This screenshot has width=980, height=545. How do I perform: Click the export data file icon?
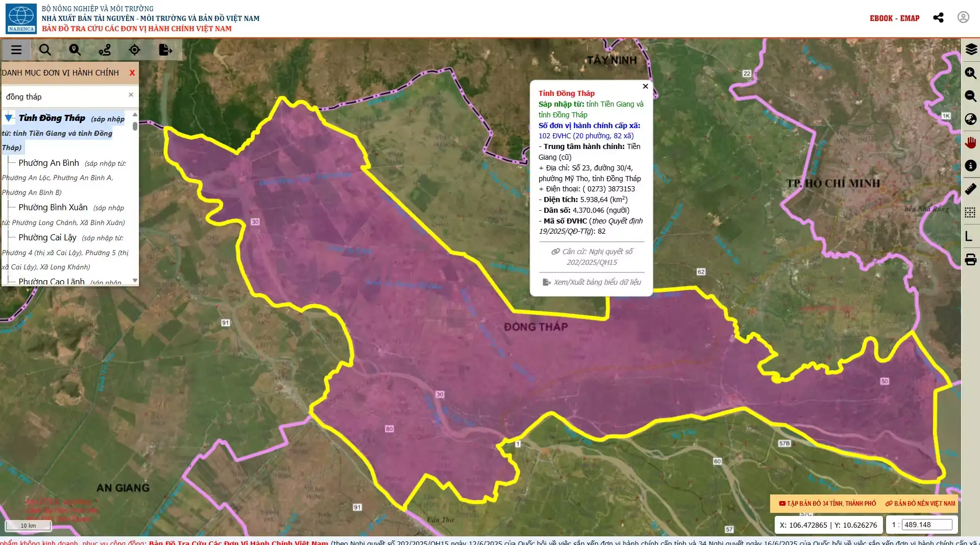coord(165,50)
